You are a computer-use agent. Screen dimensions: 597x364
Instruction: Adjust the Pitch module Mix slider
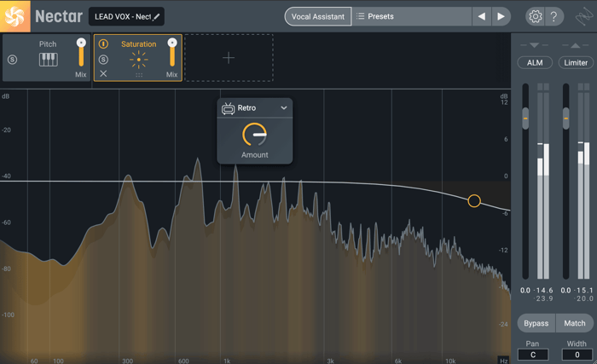coord(81,52)
